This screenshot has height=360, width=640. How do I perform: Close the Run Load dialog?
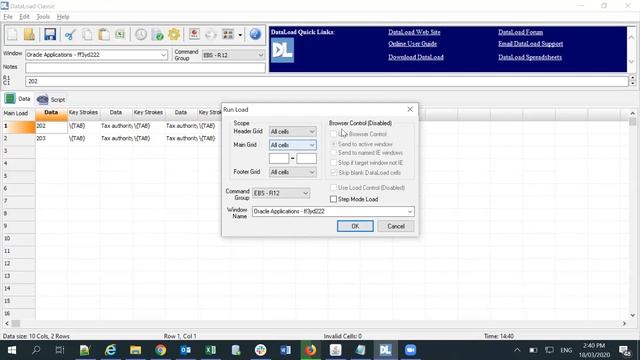click(410, 109)
